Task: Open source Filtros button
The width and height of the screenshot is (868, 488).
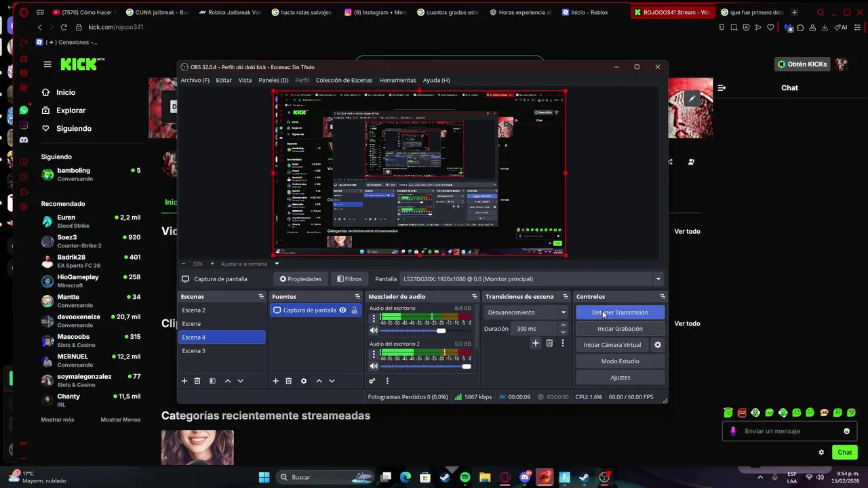Action: click(349, 279)
